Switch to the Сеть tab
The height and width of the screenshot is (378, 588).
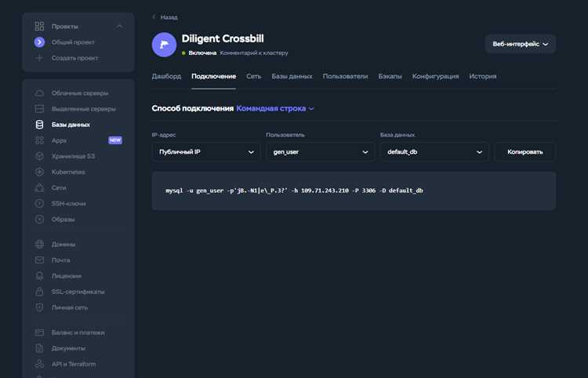coord(253,76)
